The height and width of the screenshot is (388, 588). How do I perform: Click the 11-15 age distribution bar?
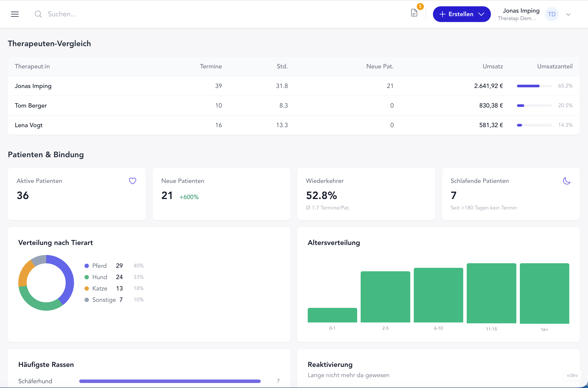[491, 293]
